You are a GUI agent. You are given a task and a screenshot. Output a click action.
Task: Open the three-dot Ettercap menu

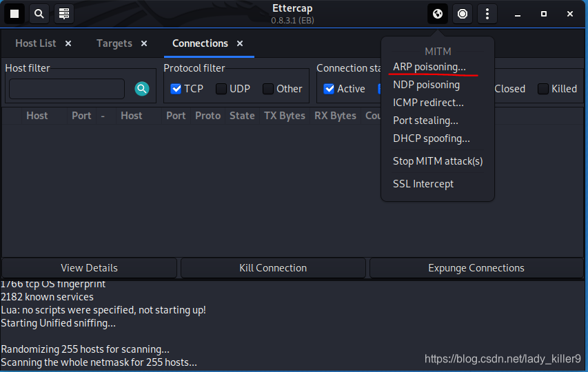pos(487,14)
